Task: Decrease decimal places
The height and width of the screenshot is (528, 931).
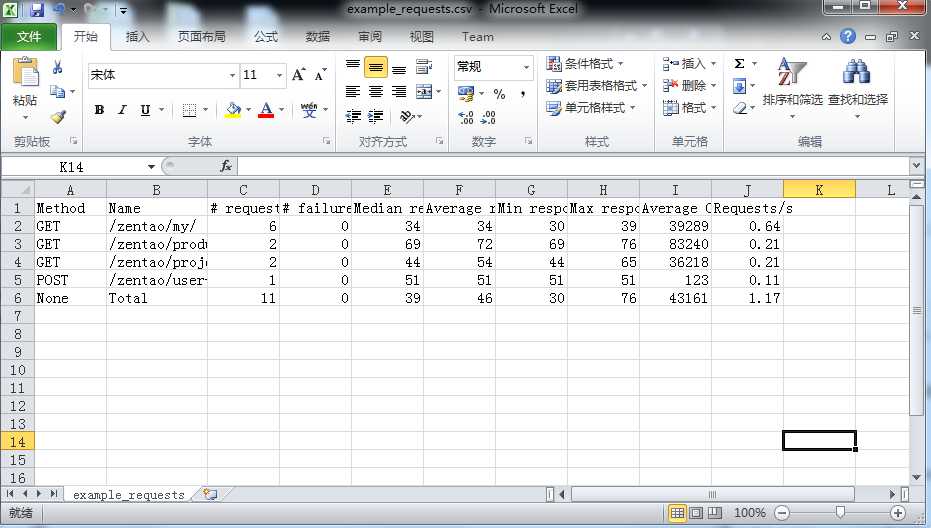Action: click(488, 117)
